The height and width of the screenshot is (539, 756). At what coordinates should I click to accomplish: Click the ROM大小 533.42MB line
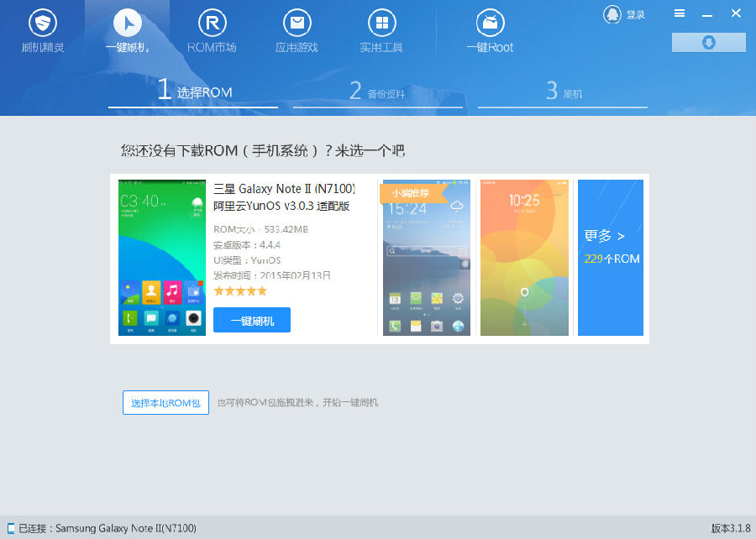point(260,229)
